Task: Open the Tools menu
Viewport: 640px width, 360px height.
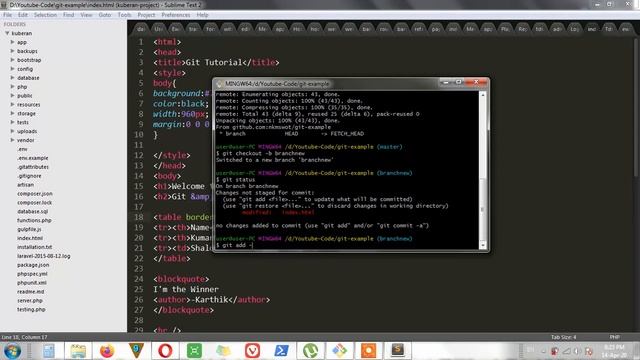Action: point(124,15)
